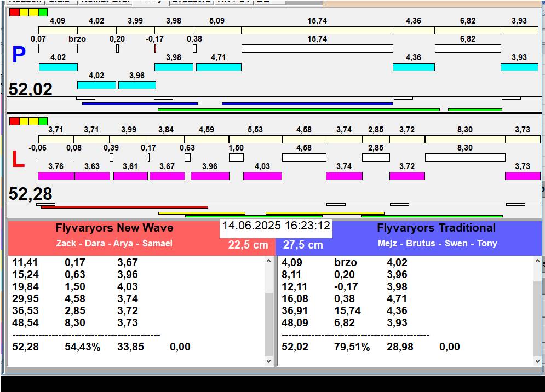Click the red start light in lane P
The height and width of the screenshot is (392, 545).
14,12
